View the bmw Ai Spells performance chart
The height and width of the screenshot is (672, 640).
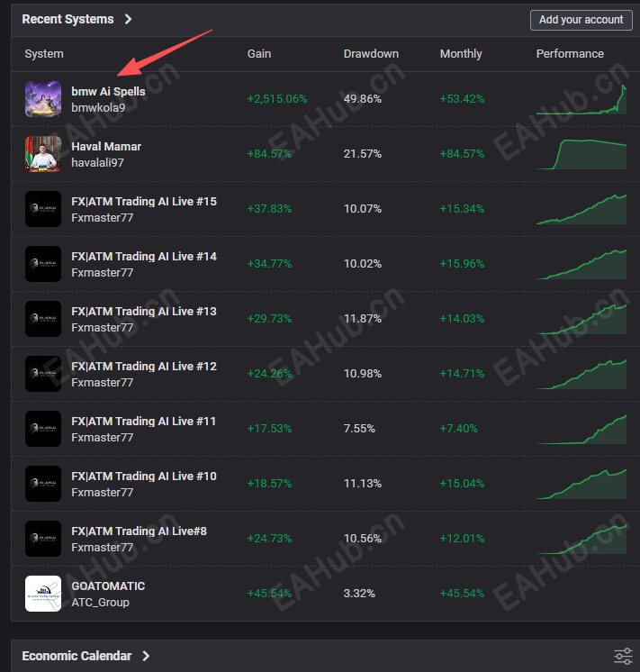581,99
